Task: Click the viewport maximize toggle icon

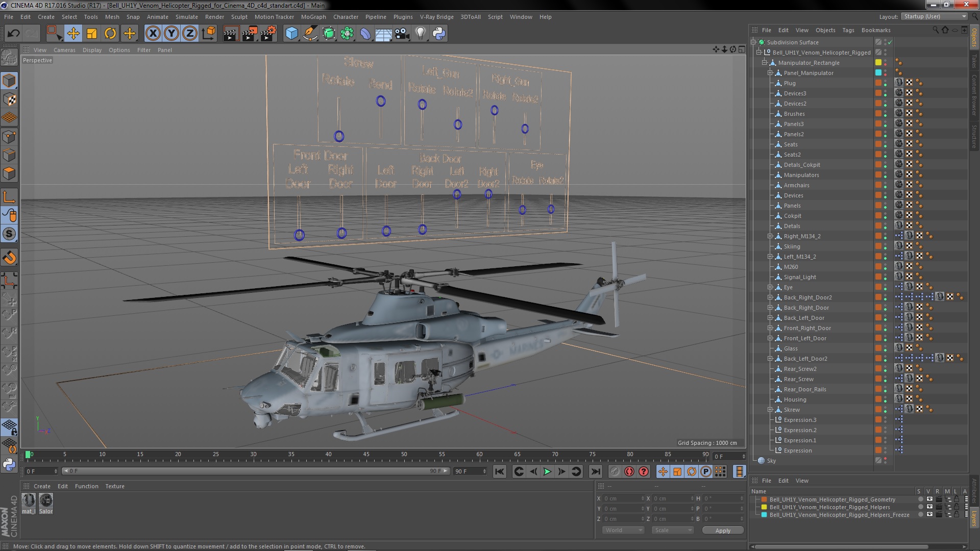Action: pyautogui.click(x=742, y=49)
